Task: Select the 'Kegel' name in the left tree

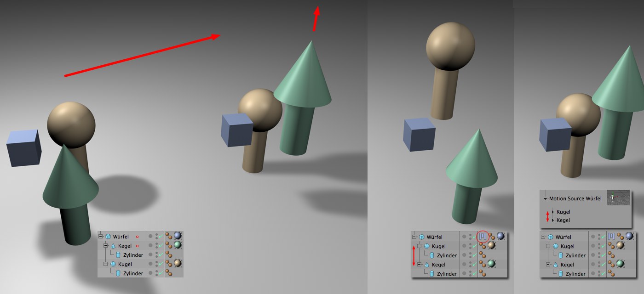Action: pos(125,246)
